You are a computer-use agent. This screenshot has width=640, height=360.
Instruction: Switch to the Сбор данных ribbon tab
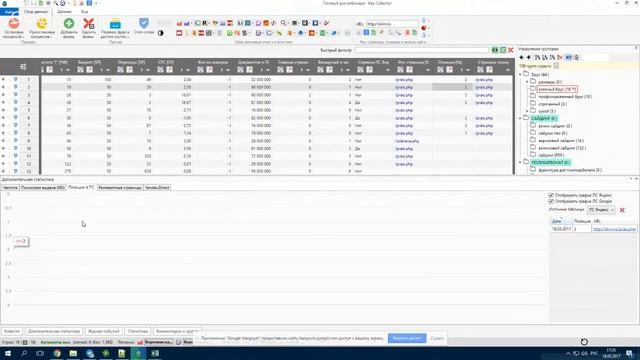pos(36,12)
